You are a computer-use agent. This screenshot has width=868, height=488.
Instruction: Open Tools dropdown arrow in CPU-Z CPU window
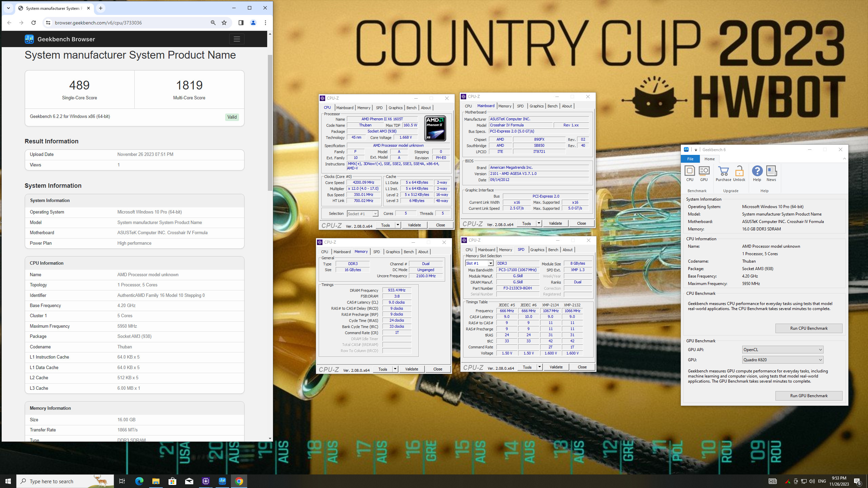pyautogui.click(x=398, y=225)
